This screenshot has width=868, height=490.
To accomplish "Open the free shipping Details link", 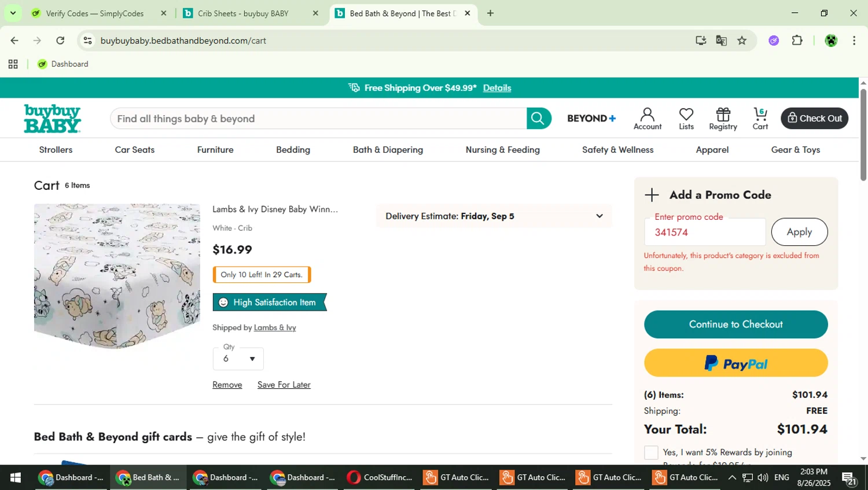I will (x=496, y=88).
